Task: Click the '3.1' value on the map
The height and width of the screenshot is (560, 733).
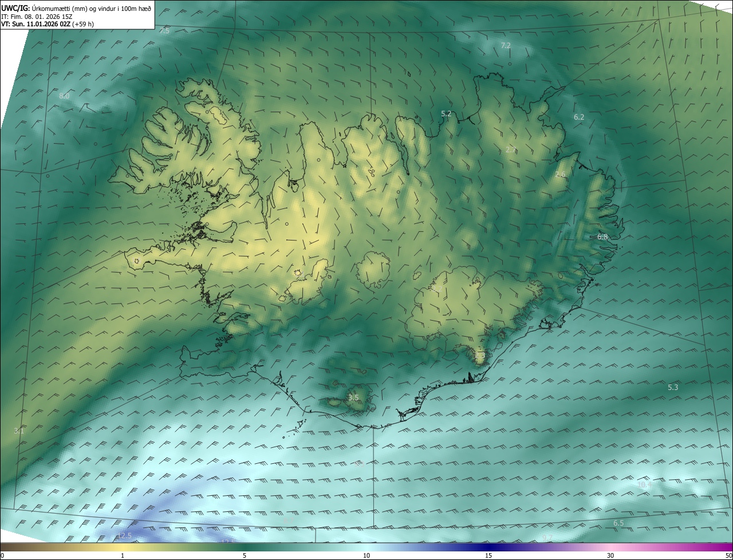Action: pyautogui.click(x=19, y=431)
